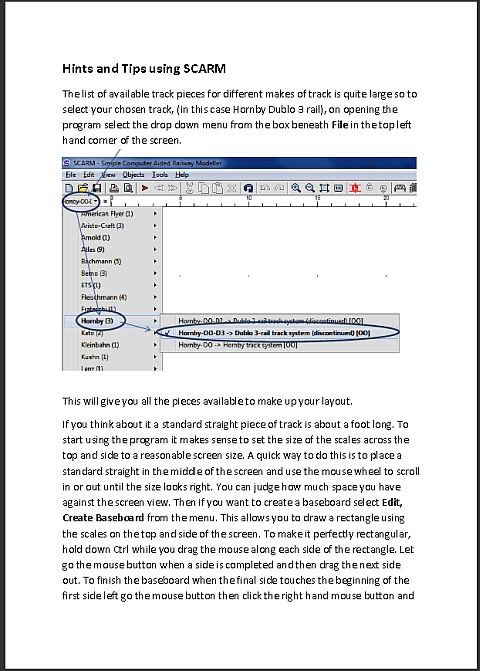Click the heading 'Hints and Tips using SCARM'

click(144, 68)
